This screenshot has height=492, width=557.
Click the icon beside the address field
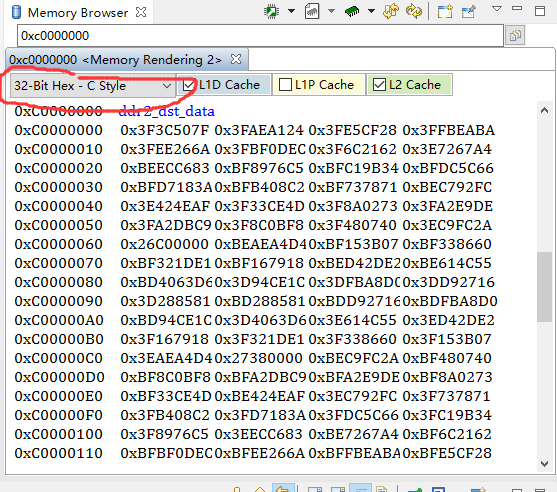click(x=515, y=35)
